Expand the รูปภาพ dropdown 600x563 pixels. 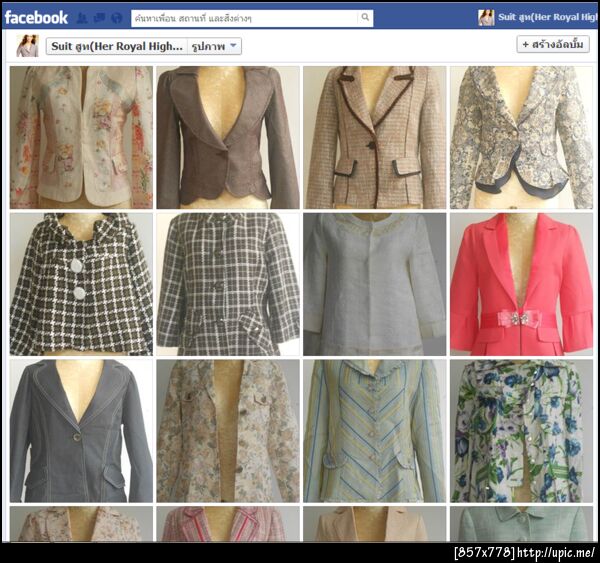pyautogui.click(x=214, y=46)
